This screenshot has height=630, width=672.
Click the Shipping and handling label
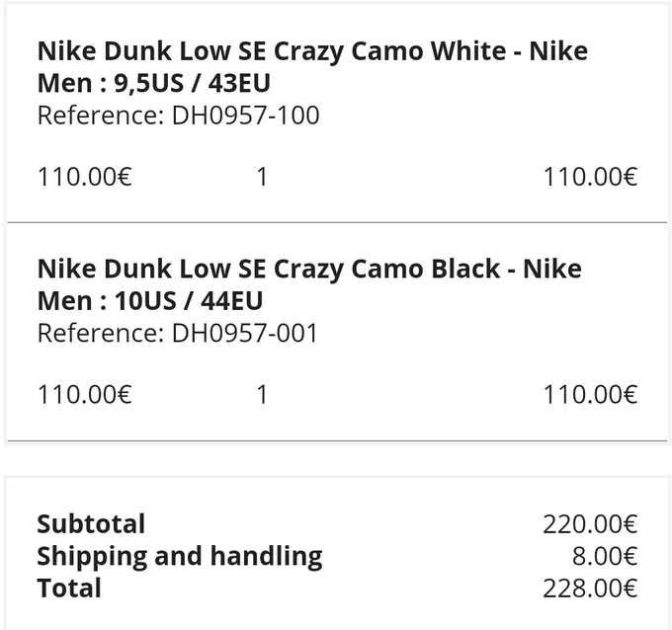click(x=180, y=556)
